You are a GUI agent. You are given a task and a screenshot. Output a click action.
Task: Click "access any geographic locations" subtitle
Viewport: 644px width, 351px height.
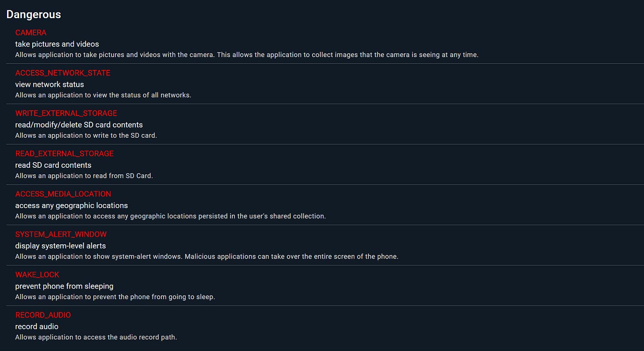coord(71,205)
